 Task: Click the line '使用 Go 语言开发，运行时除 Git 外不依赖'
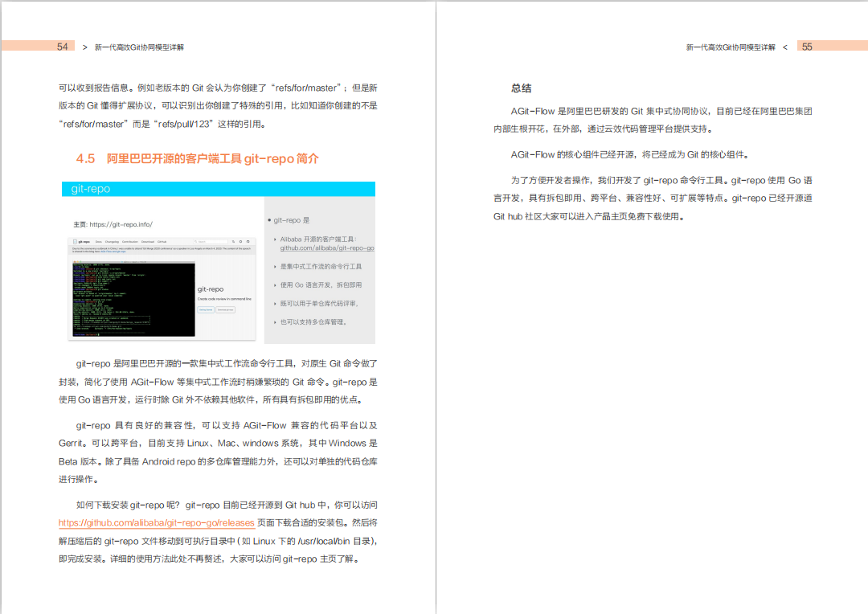[x=211, y=399]
